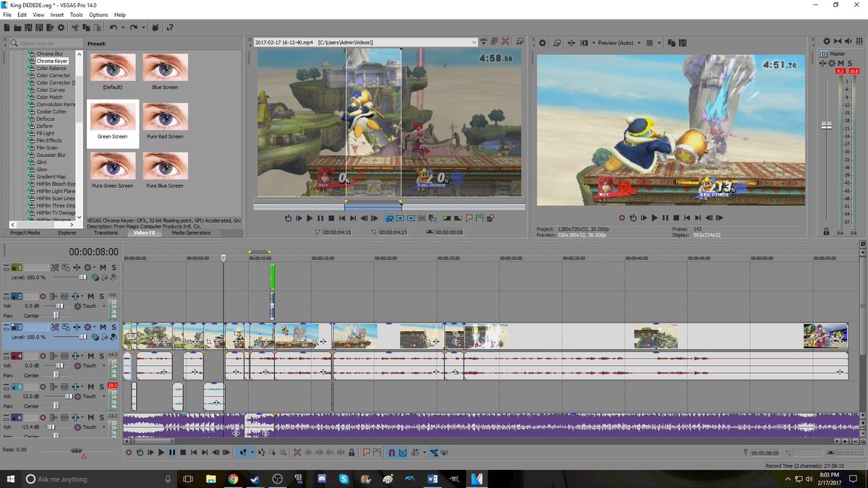Click the Cut scissors icon
This screenshot has width=868, height=488.
(x=75, y=27)
